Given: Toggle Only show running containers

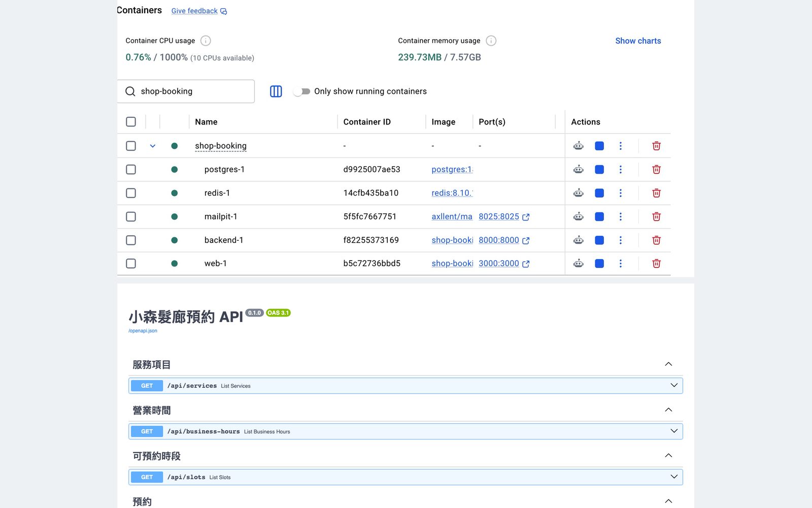Looking at the screenshot, I should point(302,91).
